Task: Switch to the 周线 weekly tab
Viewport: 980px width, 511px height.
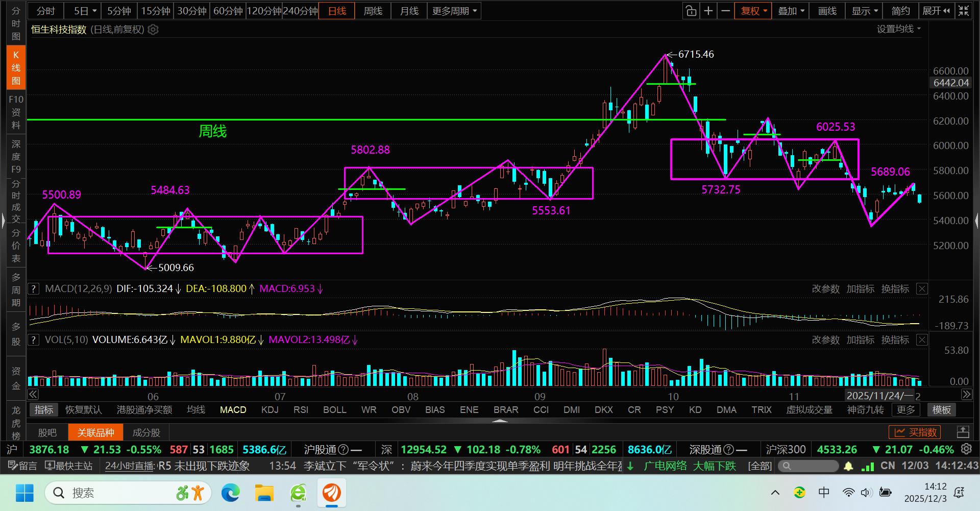Action: coord(373,11)
